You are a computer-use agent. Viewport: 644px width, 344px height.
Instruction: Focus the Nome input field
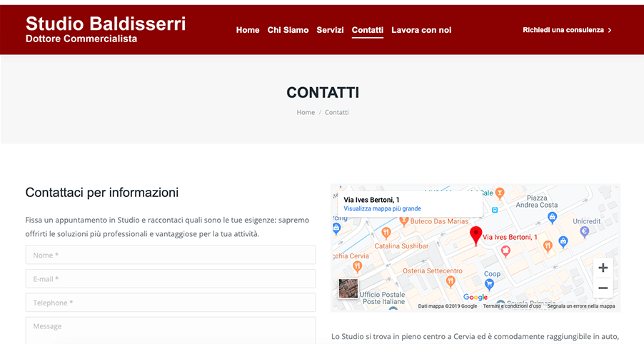[x=171, y=255]
